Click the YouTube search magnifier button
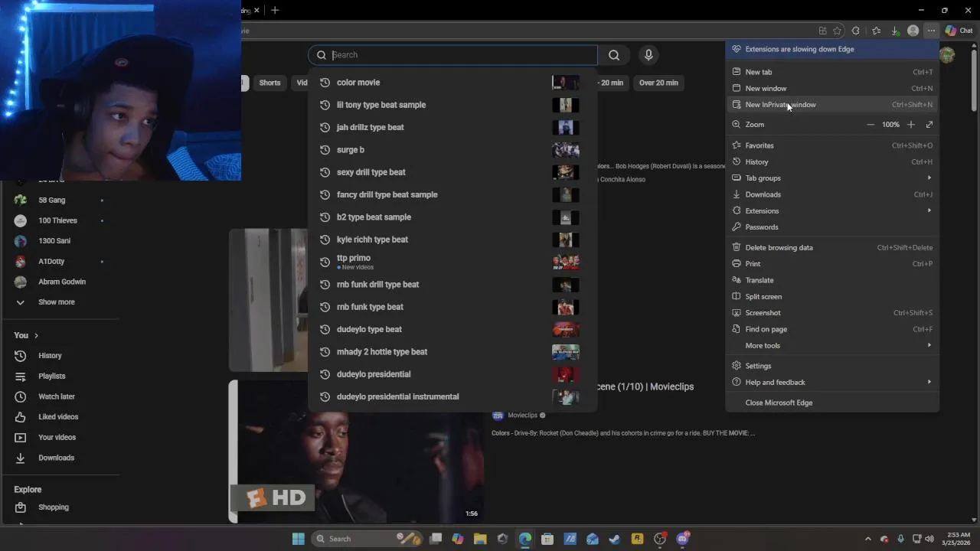Viewport: 980px width, 551px height. tap(614, 55)
